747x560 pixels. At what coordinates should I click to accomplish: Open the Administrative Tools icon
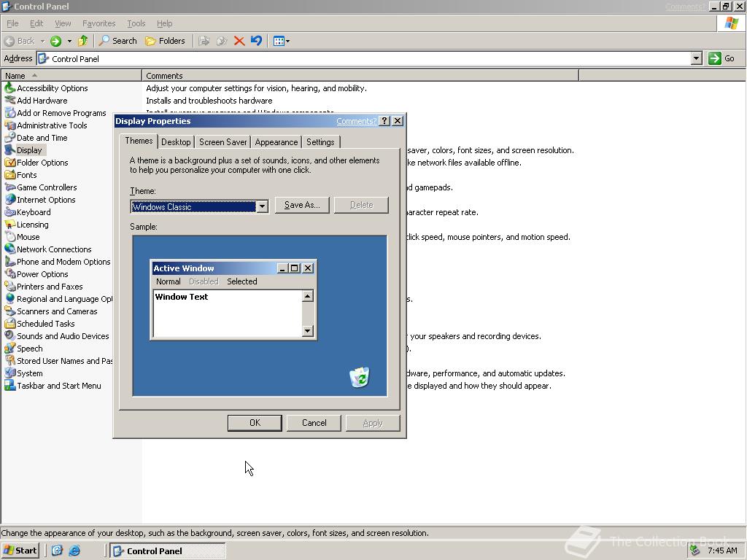click(10, 125)
